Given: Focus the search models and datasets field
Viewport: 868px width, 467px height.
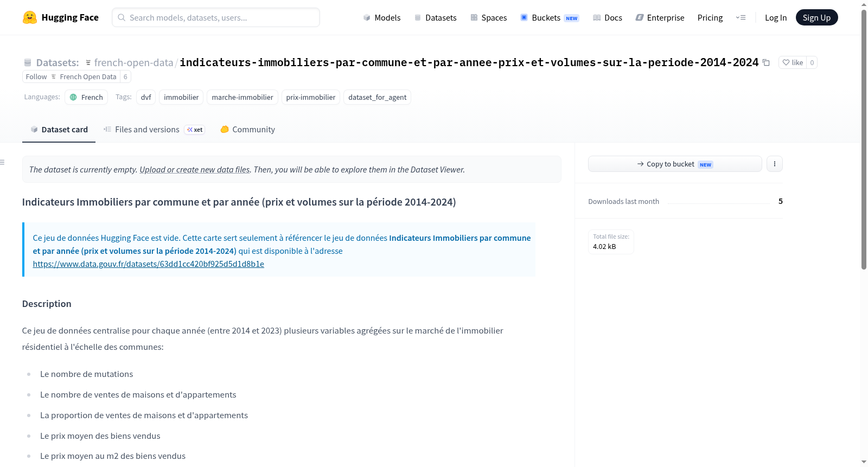Looking at the screenshot, I should click(x=216, y=17).
